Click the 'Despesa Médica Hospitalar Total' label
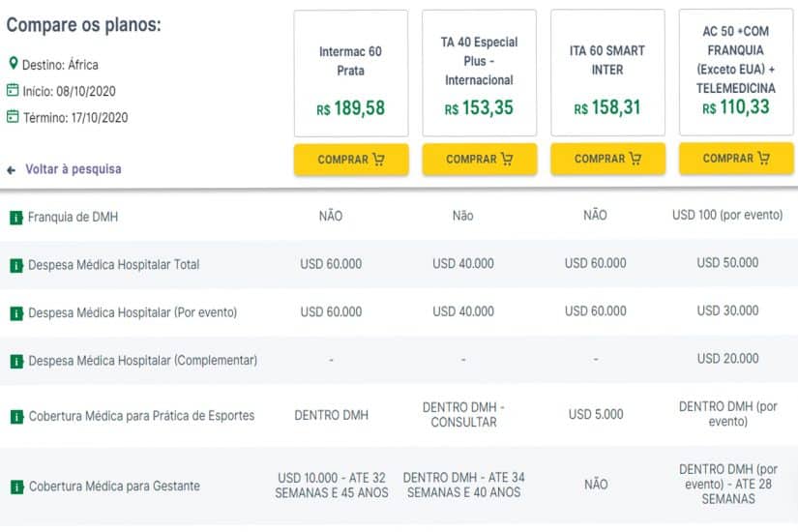Image resolution: width=798 pixels, height=532 pixels. click(114, 265)
